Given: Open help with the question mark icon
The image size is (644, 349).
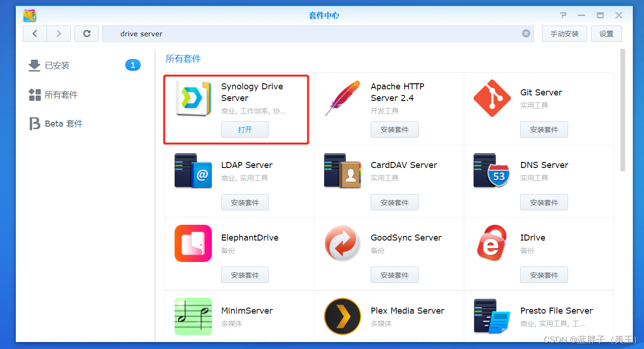Looking at the screenshot, I should point(563,15).
